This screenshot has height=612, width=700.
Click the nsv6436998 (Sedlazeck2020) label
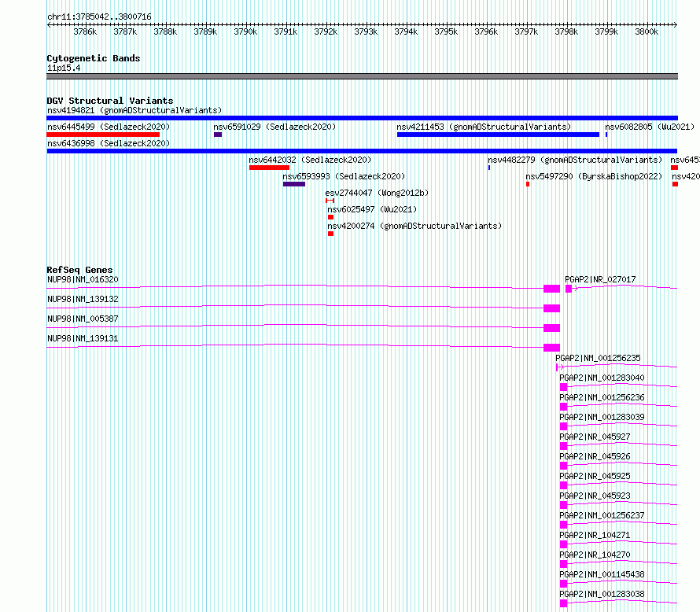click(109, 143)
